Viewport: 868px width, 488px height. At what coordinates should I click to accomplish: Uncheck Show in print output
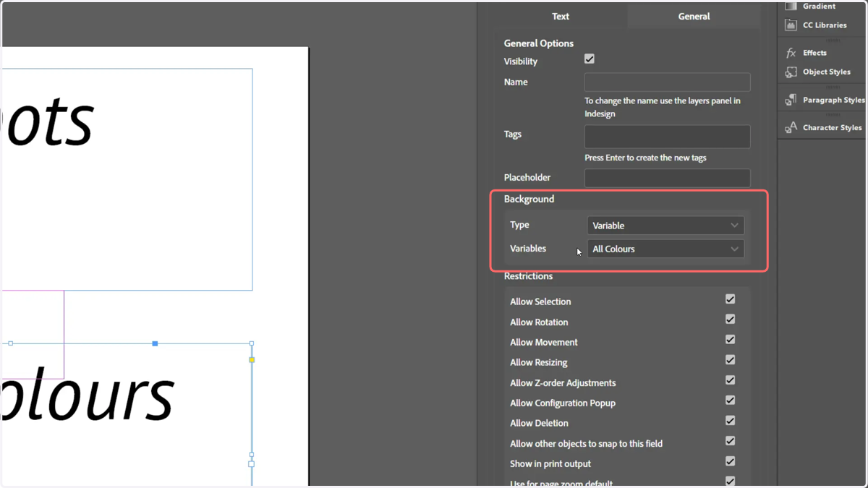[x=730, y=461]
